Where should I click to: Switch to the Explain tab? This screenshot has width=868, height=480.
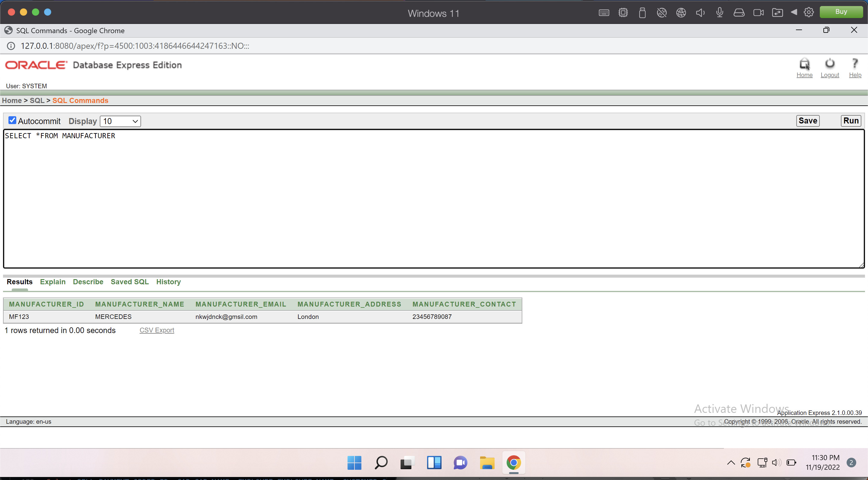[52, 282]
